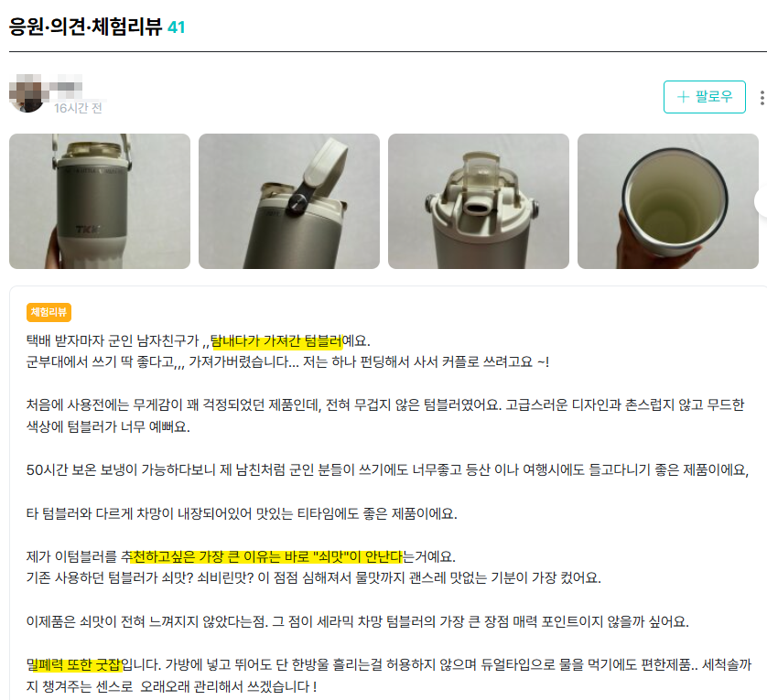Select the 응원·의견·체험리뷰 section heading
Image resolution: width=767 pixels, height=700 pixels.
(86, 27)
